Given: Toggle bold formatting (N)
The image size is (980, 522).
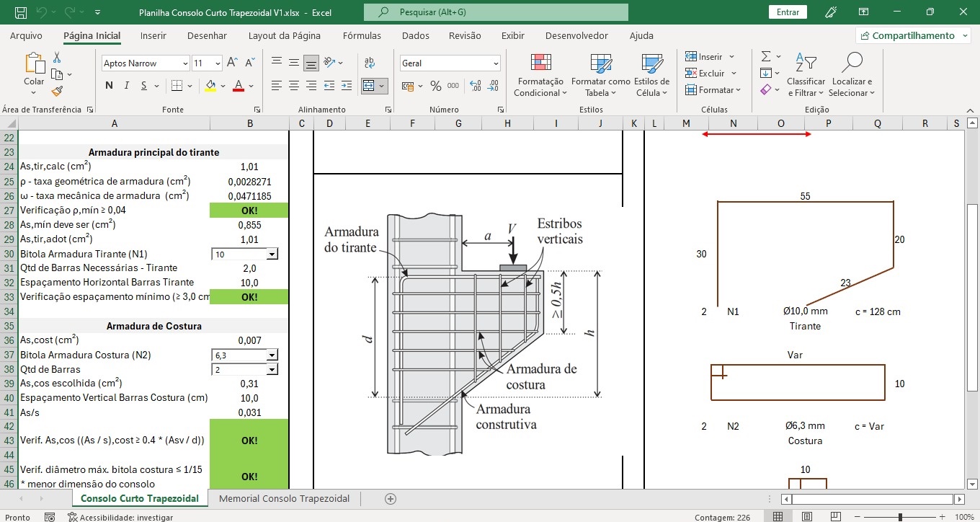Looking at the screenshot, I should click(110, 86).
